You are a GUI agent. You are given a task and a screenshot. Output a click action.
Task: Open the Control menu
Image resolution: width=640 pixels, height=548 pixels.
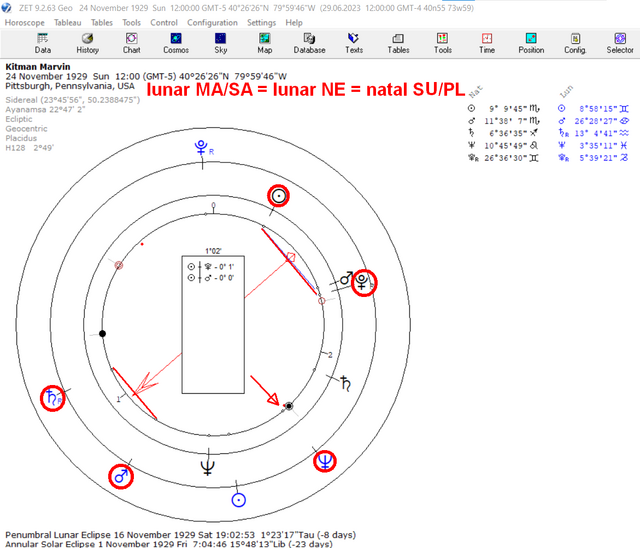pos(164,23)
